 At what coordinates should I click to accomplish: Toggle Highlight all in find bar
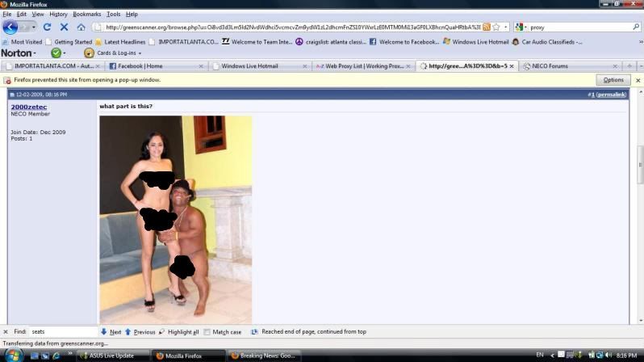pos(178,331)
